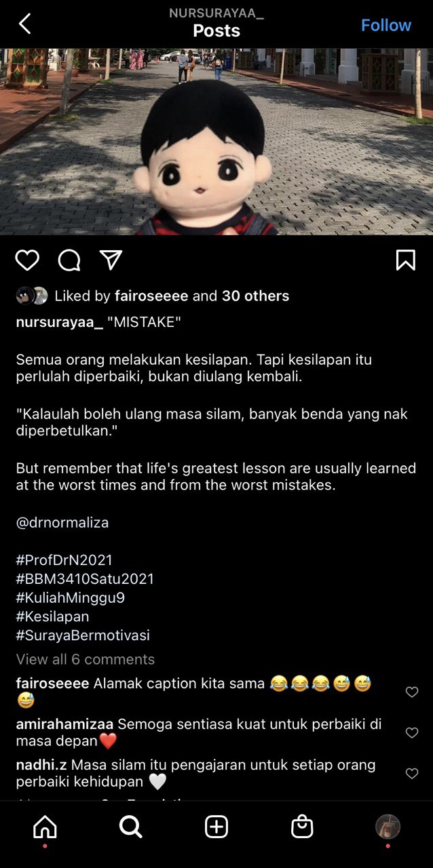Like amirahamizaa's comment
433x868 pixels.
point(411,732)
